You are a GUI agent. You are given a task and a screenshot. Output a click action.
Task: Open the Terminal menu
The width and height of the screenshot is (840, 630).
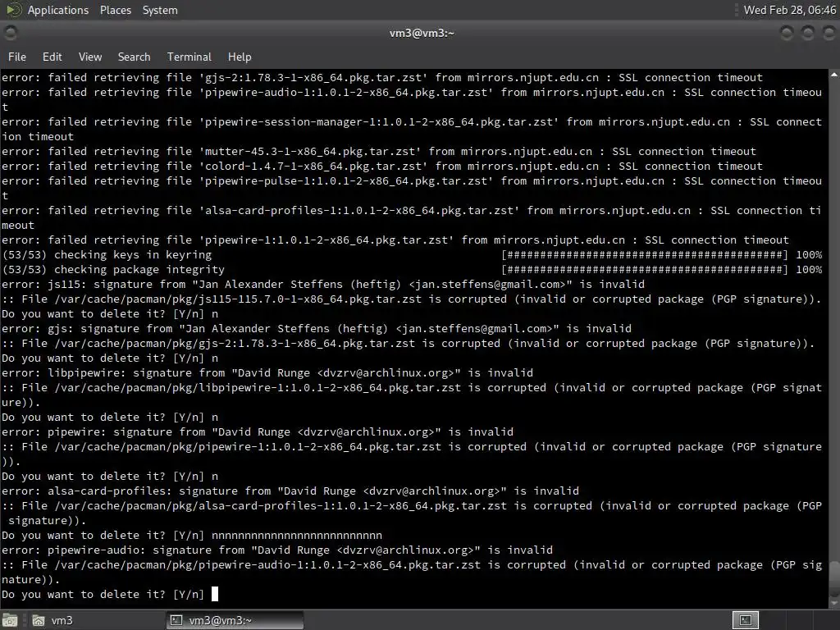click(189, 57)
